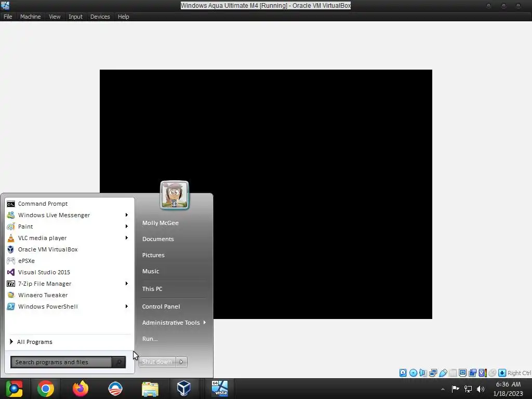Image resolution: width=532 pixels, height=399 pixels.
Task: Open Google Chrome from taskbar
Action: [x=46, y=389]
